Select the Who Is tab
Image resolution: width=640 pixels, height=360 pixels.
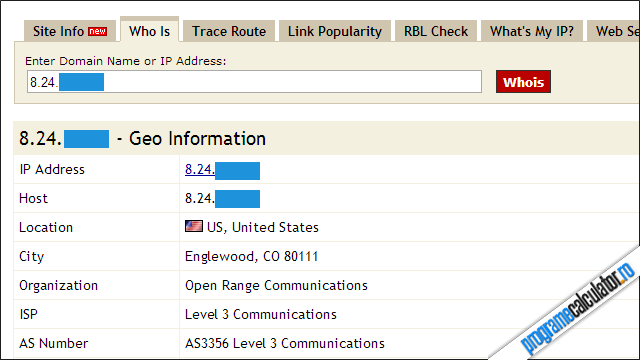tap(149, 30)
